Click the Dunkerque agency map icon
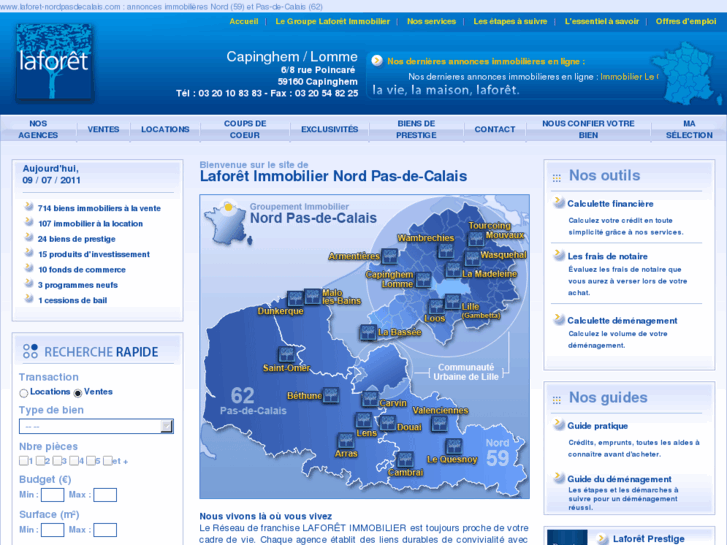This screenshot has height=545, width=727. (x=295, y=298)
